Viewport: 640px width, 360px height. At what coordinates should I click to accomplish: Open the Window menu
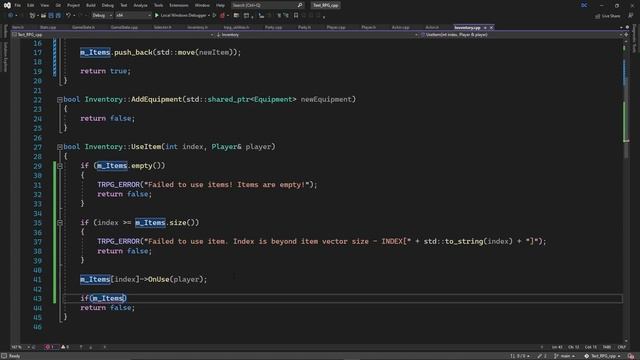click(202, 5)
